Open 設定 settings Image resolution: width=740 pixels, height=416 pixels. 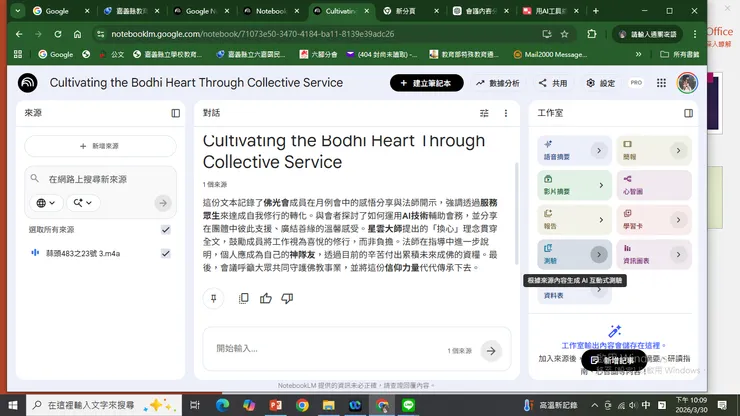[x=600, y=83]
